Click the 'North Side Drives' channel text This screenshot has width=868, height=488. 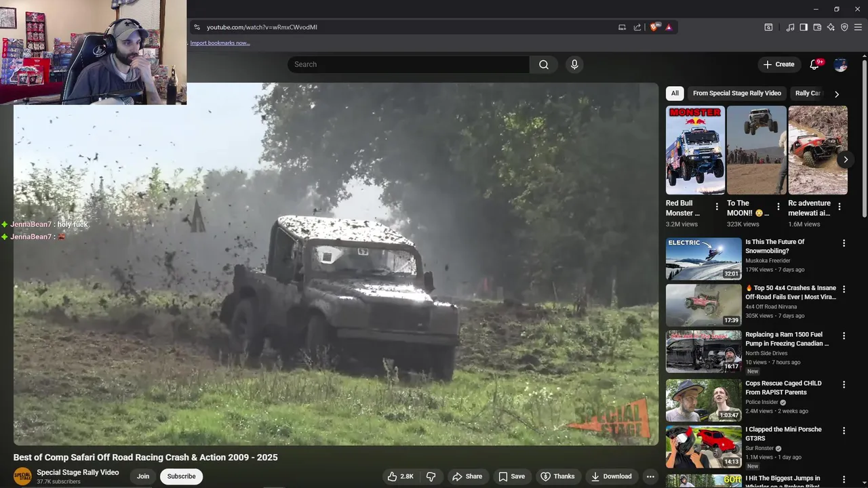pyautogui.click(x=766, y=353)
